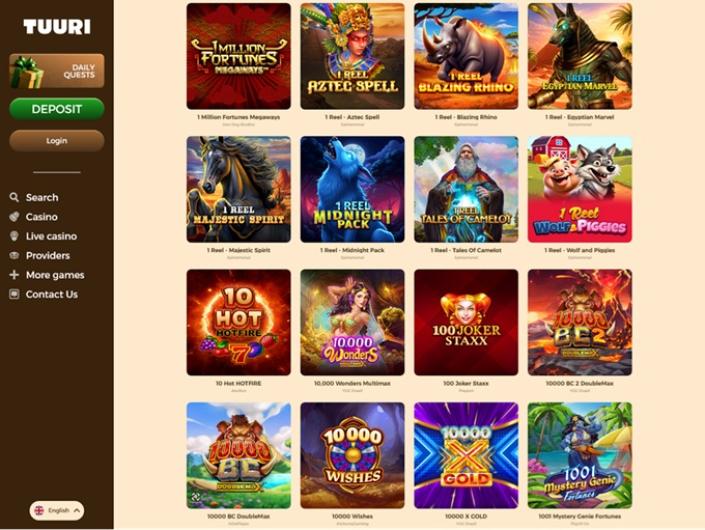Viewport: 705px width, 530px height.
Task: Click the Login button
Action: pyautogui.click(x=57, y=141)
